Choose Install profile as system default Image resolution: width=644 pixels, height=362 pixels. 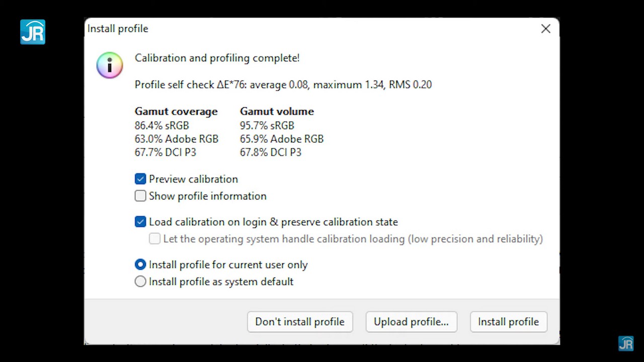[140, 282]
